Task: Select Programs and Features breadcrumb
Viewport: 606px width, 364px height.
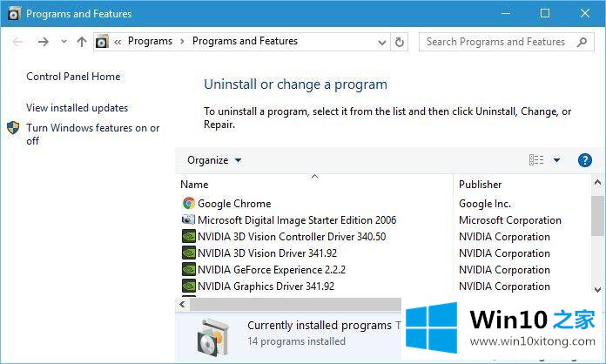Action: [245, 41]
